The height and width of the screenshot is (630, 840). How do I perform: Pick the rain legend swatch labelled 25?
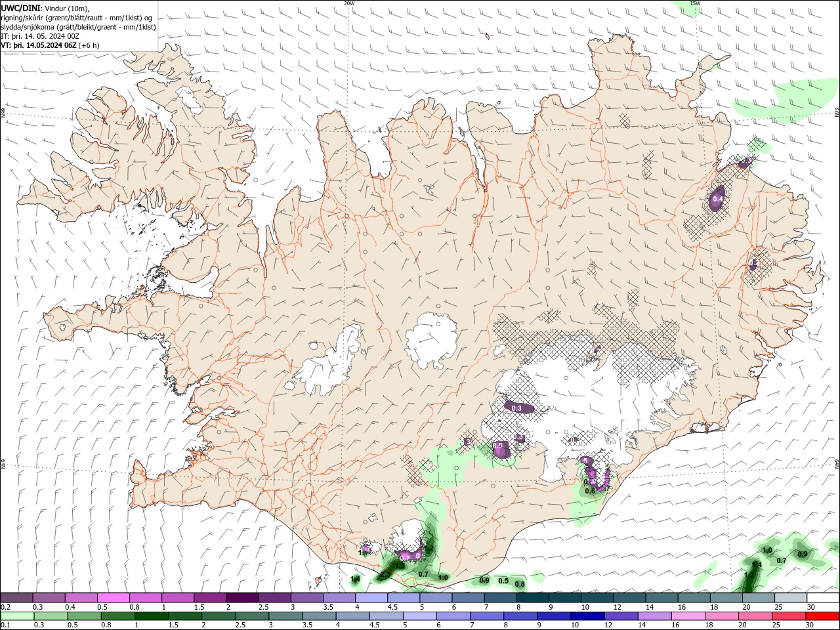788,616
